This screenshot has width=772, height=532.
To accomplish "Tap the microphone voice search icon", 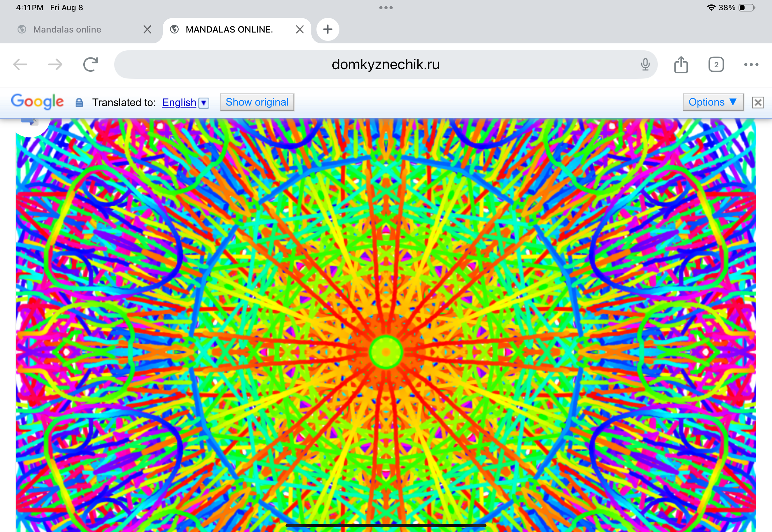I will (645, 64).
